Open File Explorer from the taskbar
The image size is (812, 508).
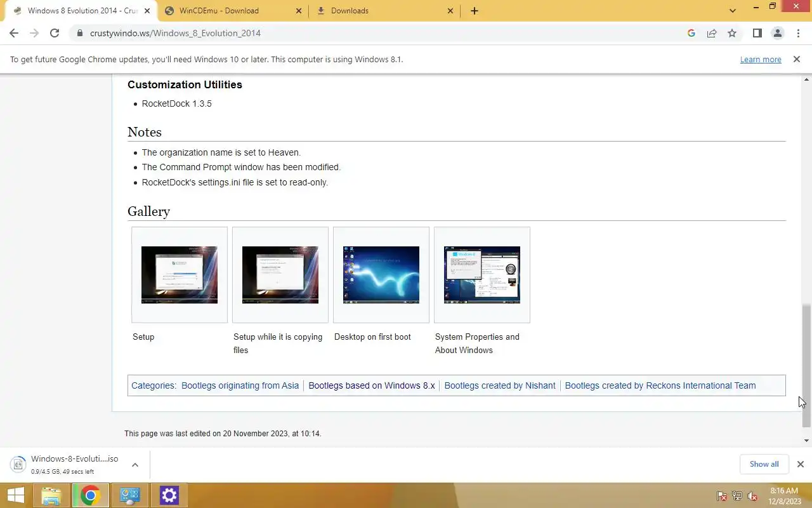[x=51, y=495]
